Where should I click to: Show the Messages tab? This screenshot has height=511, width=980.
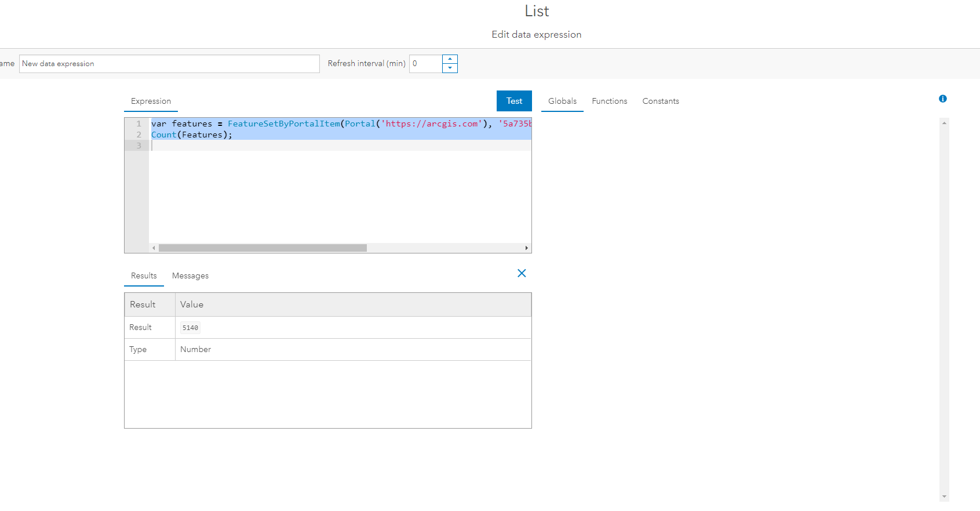190,276
